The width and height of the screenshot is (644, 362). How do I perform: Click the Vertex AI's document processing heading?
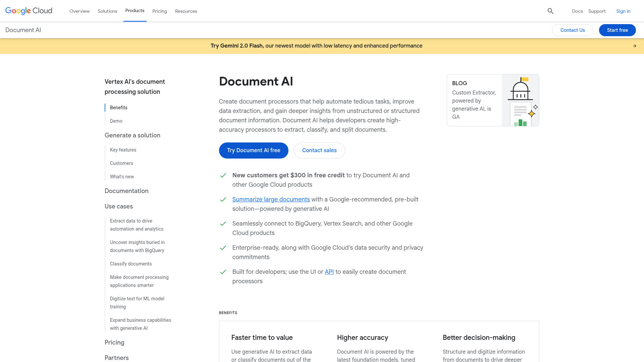[135, 87]
